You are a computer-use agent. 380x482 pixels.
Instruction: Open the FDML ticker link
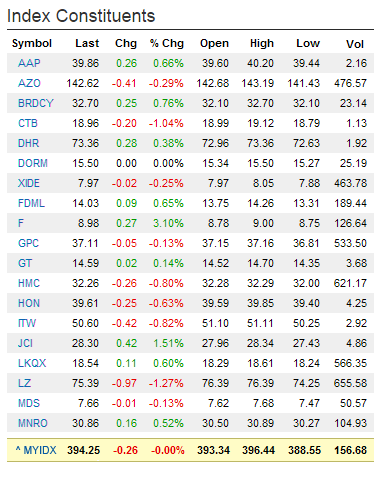click(31, 203)
